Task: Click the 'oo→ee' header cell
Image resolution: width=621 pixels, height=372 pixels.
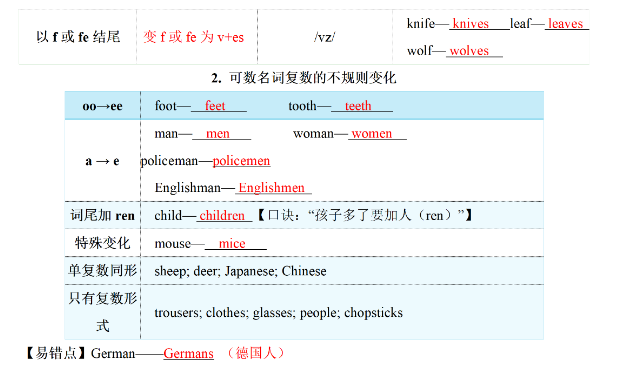Action: click(x=102, y=106)
